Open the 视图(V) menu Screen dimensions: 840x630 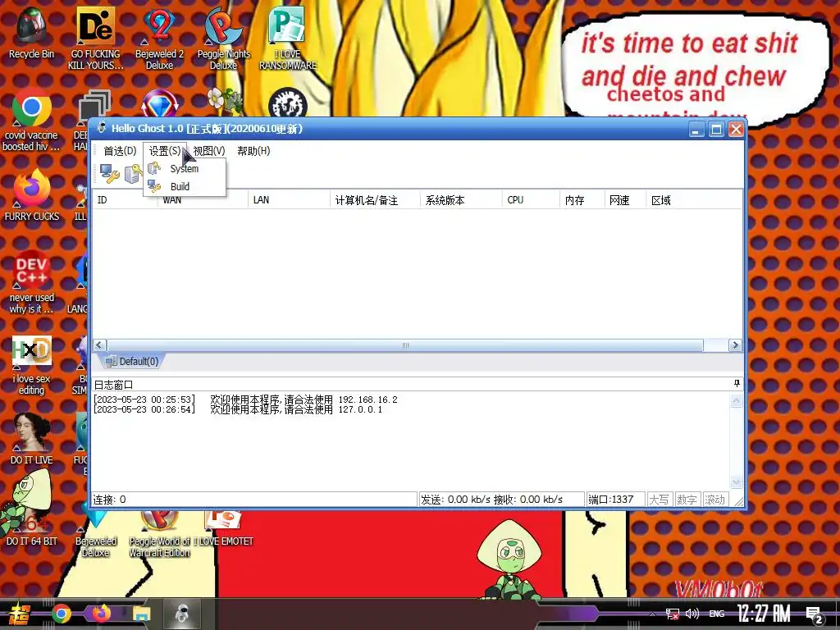click(x=209, y=151)
